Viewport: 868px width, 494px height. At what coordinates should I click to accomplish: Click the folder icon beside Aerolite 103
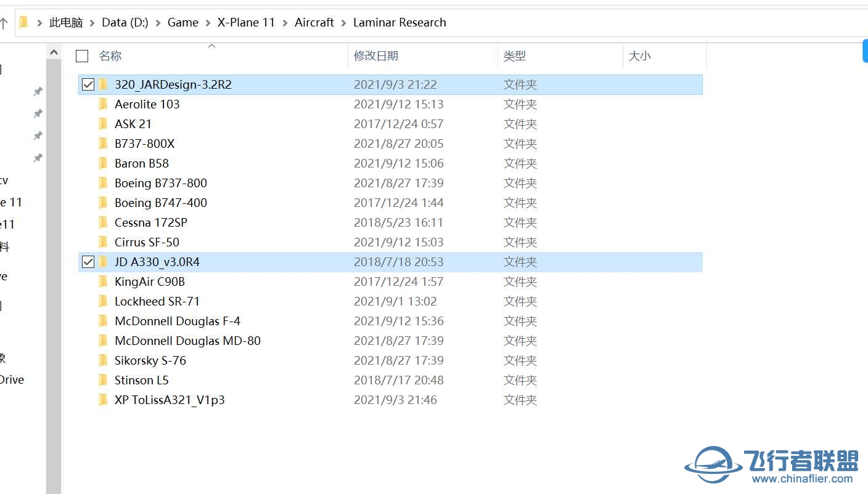click(104, 104)
